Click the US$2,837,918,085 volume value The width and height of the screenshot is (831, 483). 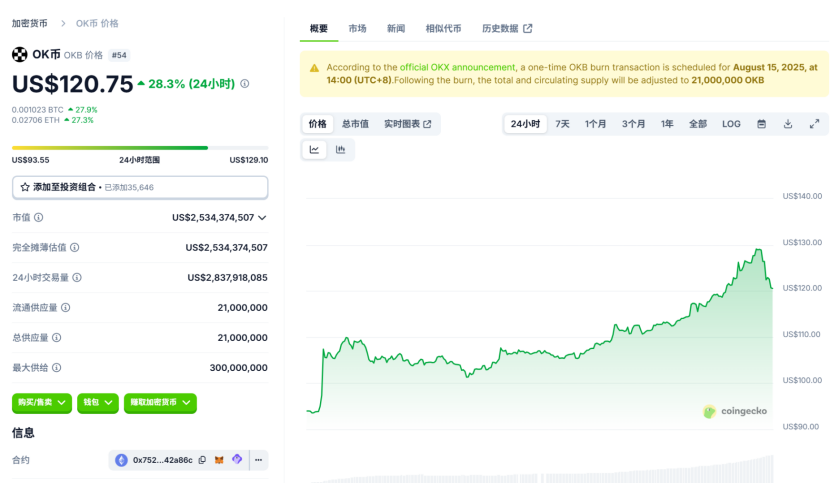[x=227, y=278]
